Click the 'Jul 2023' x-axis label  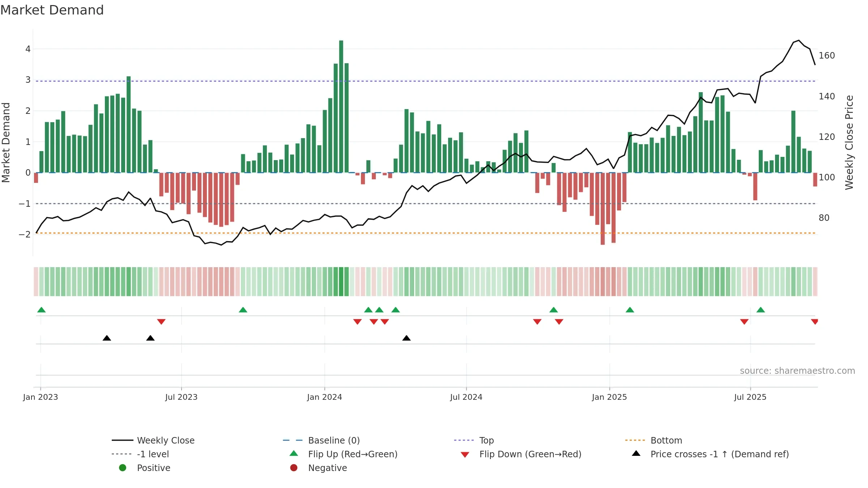pyautogui.click(x=182, y=397)
